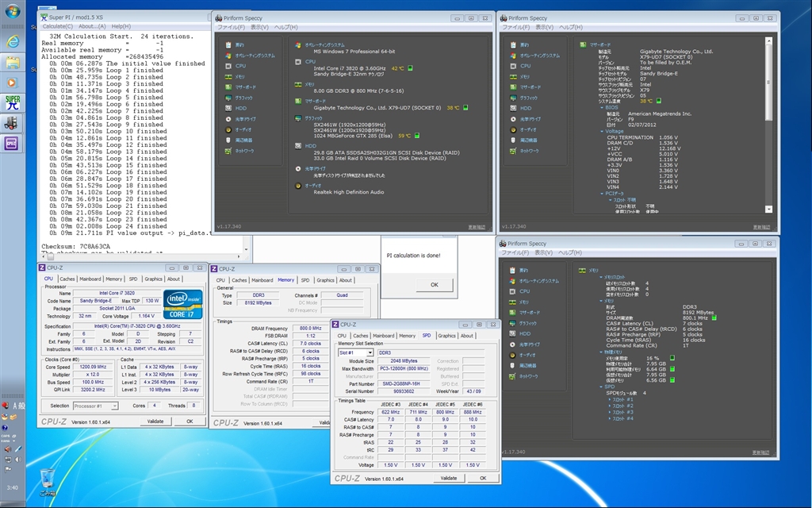Open the Slot #1 dropdown in CPU-Z SPD
This screenshot has width=812, height=508.
pyautogui.click(x=355, y=352)
